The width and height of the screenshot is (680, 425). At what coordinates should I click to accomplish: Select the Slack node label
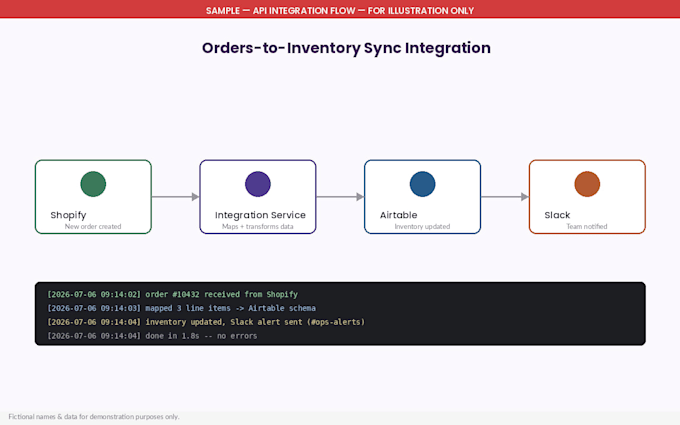pos(557,215)
